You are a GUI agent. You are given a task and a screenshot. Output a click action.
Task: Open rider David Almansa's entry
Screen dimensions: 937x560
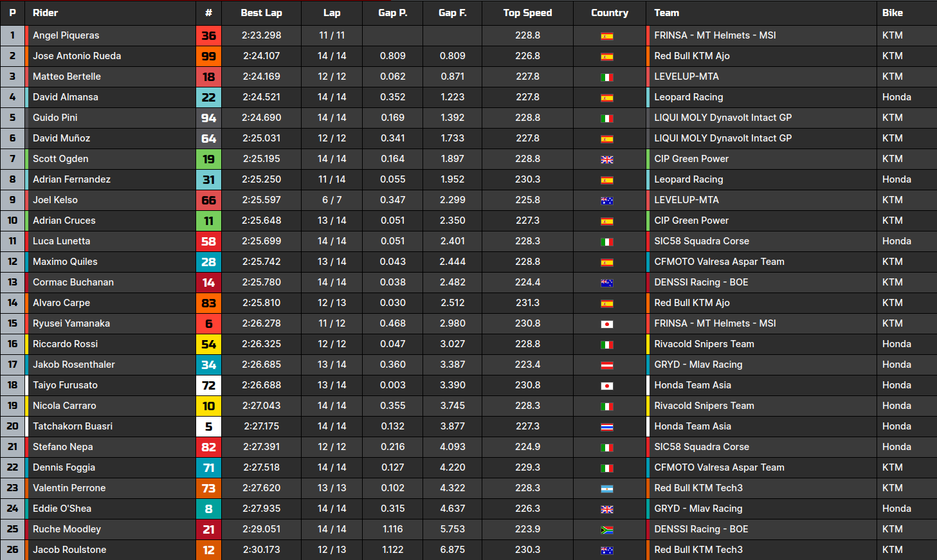pyautogui.click(x=66, y=97)
